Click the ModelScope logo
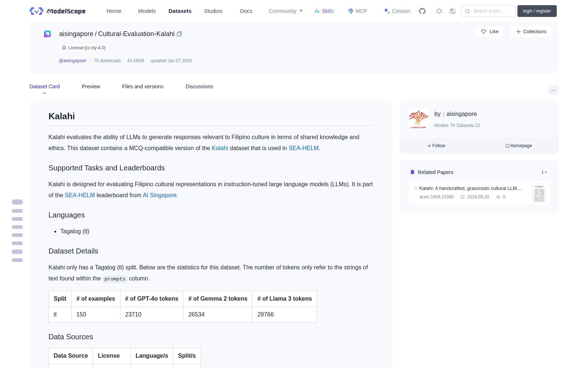 coord(58,11)
